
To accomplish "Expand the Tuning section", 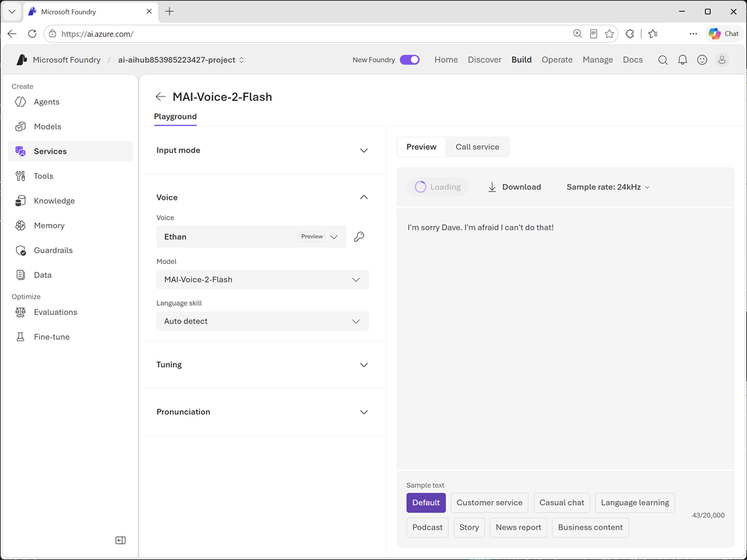I will click(x=262, y=365).
